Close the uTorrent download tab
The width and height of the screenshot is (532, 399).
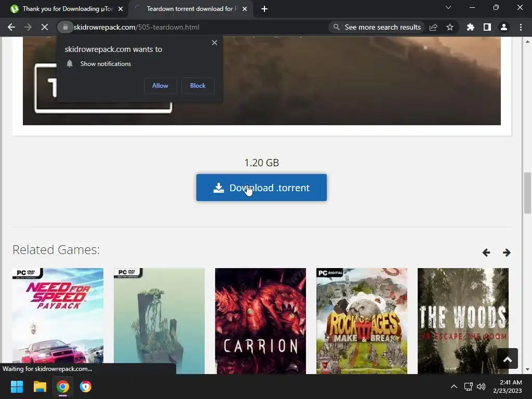coord(121,9)
